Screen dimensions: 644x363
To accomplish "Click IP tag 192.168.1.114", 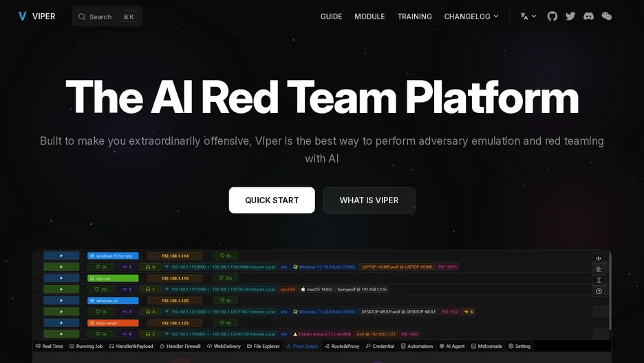I will (175, 256).
